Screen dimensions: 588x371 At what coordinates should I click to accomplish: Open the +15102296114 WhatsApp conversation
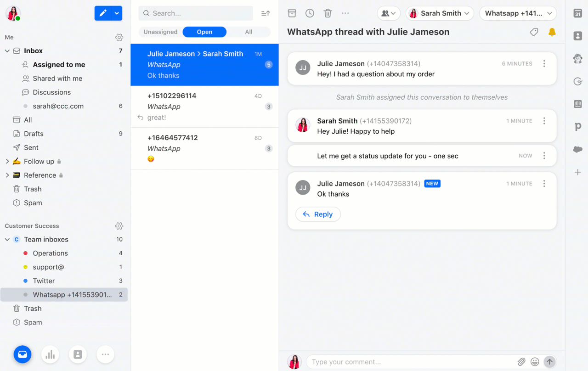(x=204, y=107)
